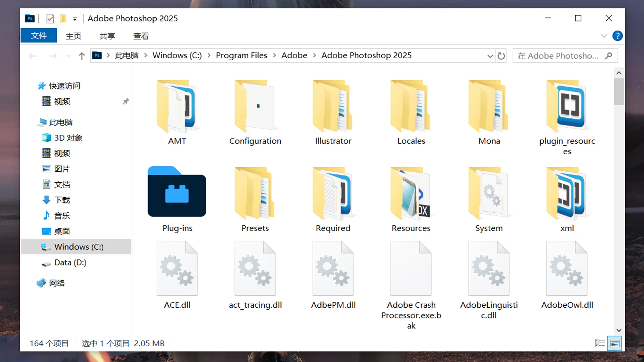Click Properties icon in quick access toolbar

coord(50,18)
